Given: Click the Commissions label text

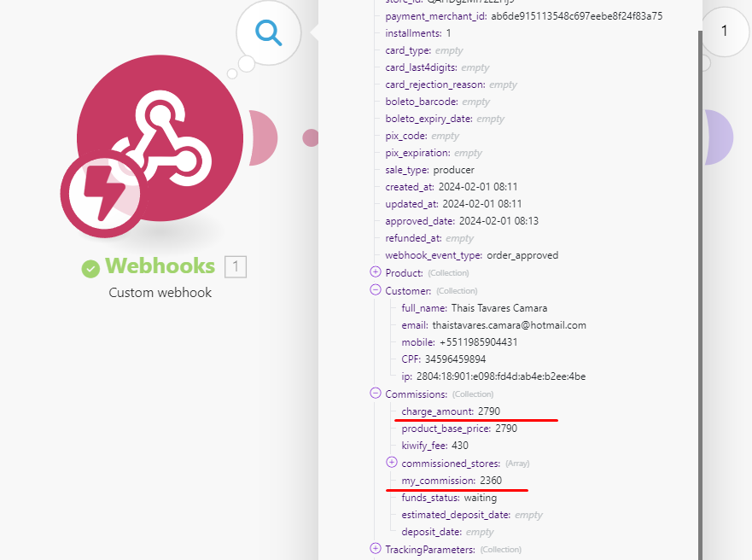Looking at the screenshot, I should pos(417,394).
